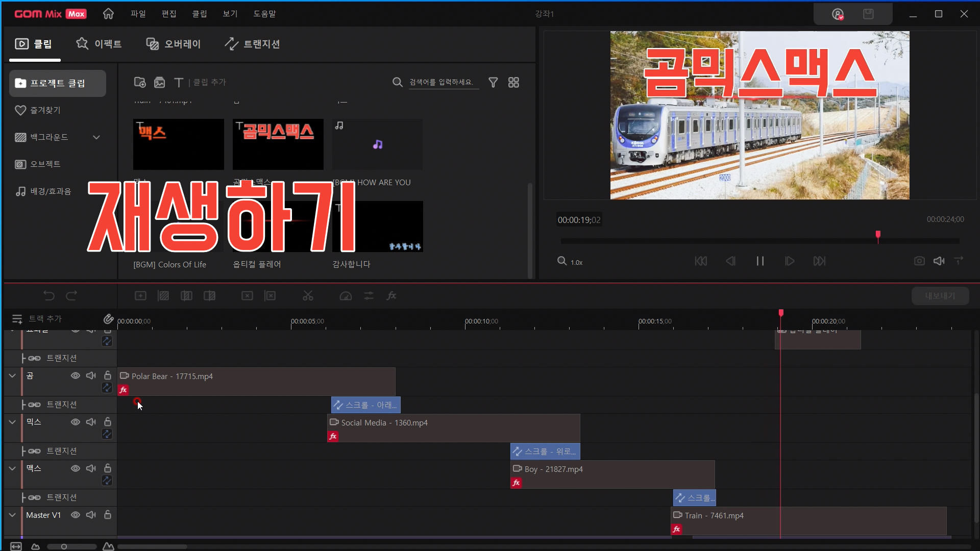The height and width of the screenshot is (551, 980).
Task: Click the timeline zoom slider
Action: coord(71,546)
